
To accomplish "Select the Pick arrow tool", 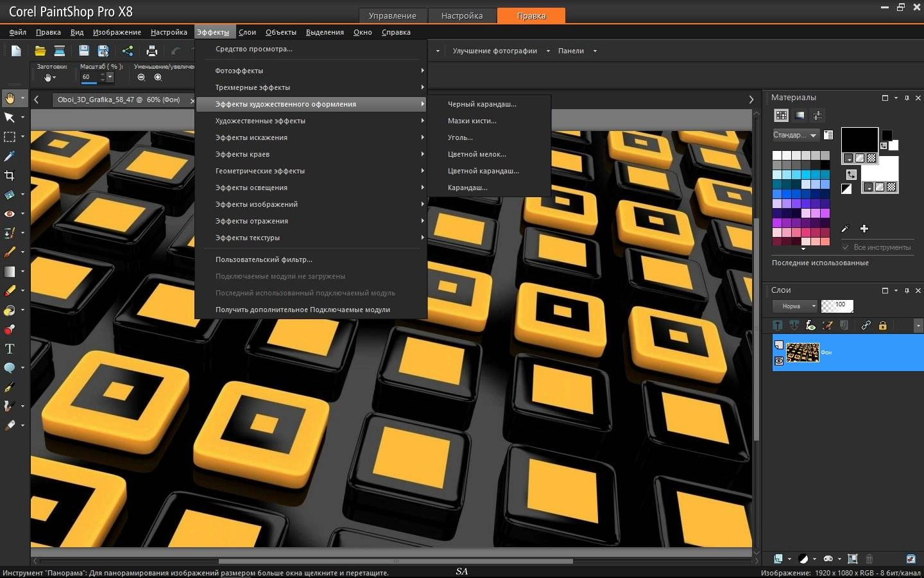I will click(x=10, y=118).
